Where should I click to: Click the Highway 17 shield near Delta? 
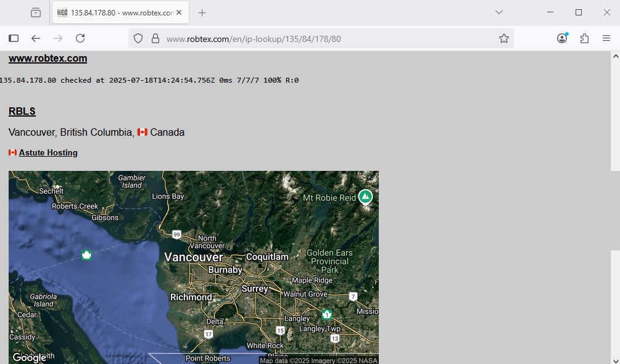(209, 334)
